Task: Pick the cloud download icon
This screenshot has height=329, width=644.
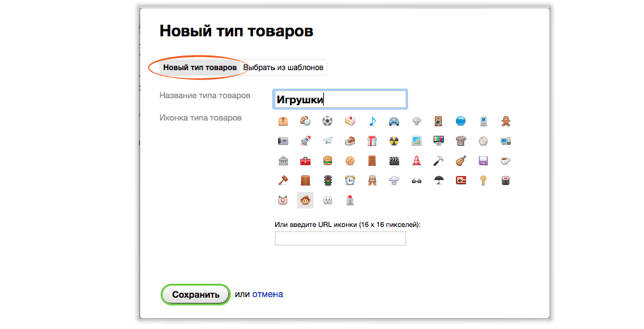Action: click(x=394, y=180)
